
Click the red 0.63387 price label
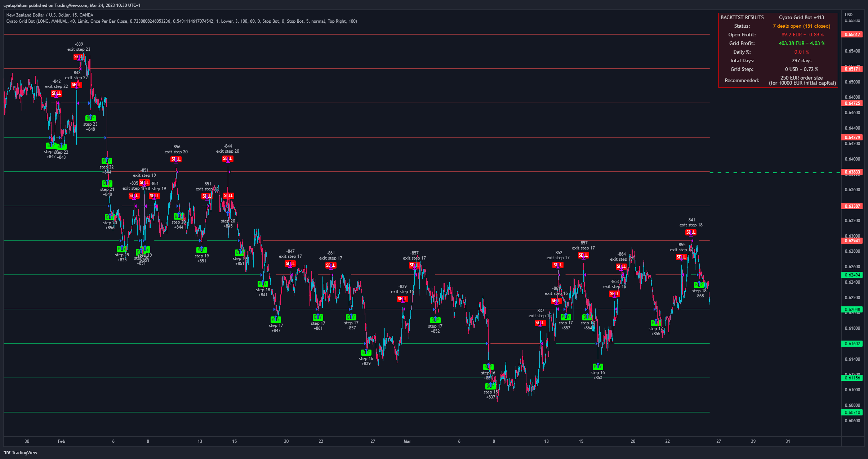[x=852, y=206]
